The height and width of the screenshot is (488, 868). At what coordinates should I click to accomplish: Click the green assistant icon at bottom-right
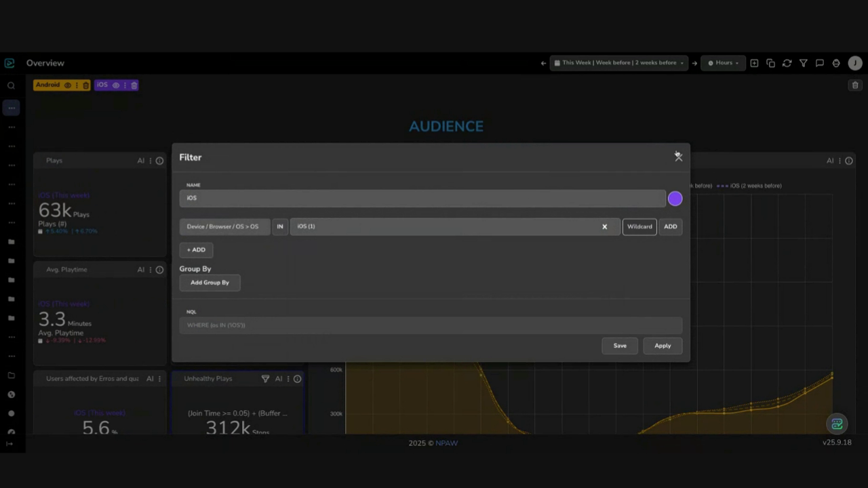tap(837, 424)
